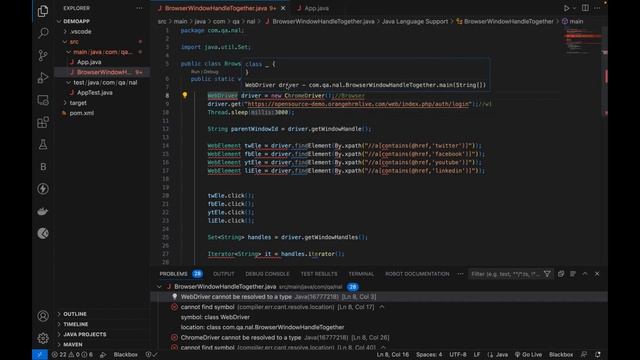This screenshot has width=640, height=360.
Task: Click the Run code lens above main
Action: [195, 72]
